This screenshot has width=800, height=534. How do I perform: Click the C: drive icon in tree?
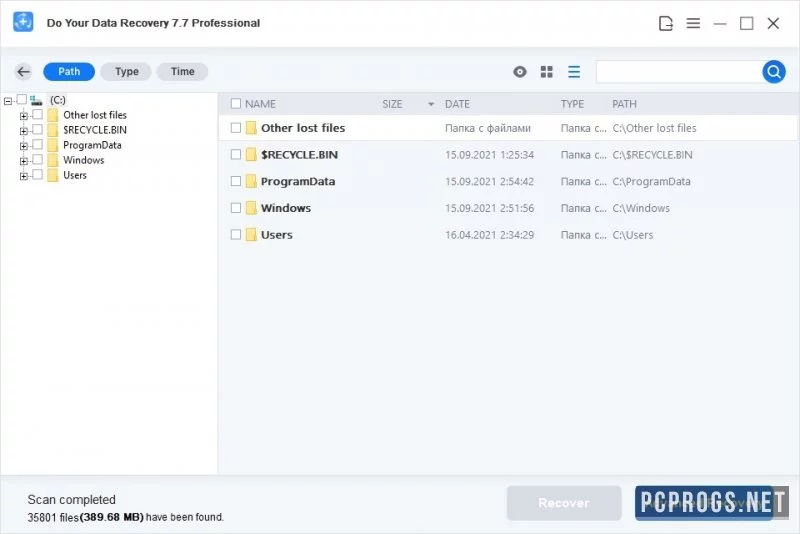(x=36, y=100)
